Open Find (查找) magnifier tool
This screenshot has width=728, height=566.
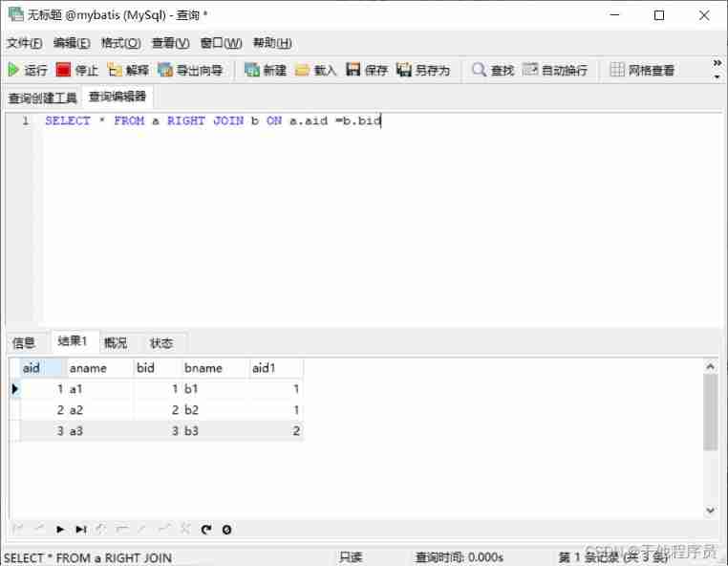(493, 70)
